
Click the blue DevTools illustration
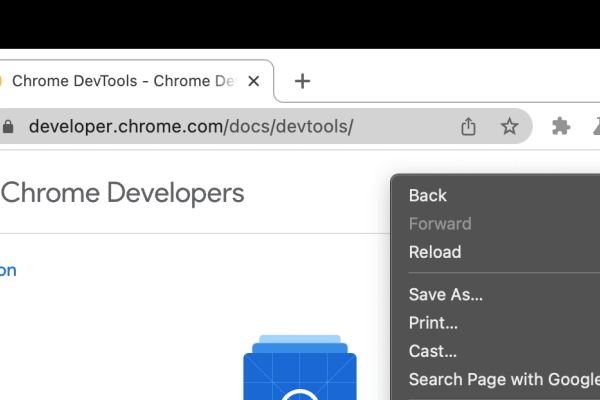300,367
